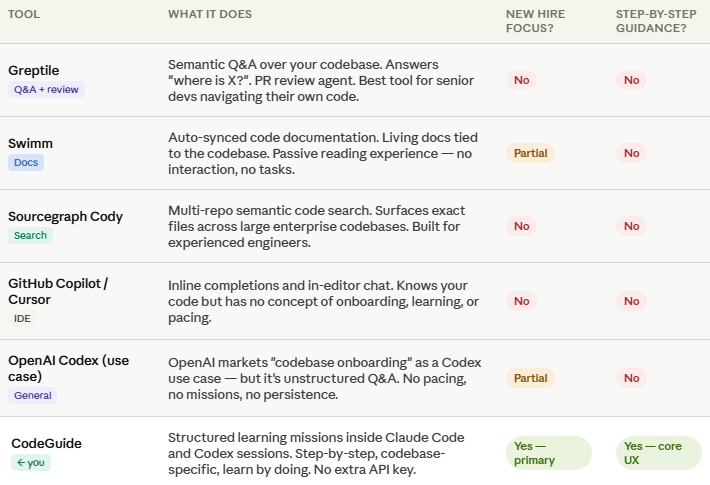Viewport: 710px width, 485px height.
Task: Click the Greptile tool name
Action: [x=34, y=70]
